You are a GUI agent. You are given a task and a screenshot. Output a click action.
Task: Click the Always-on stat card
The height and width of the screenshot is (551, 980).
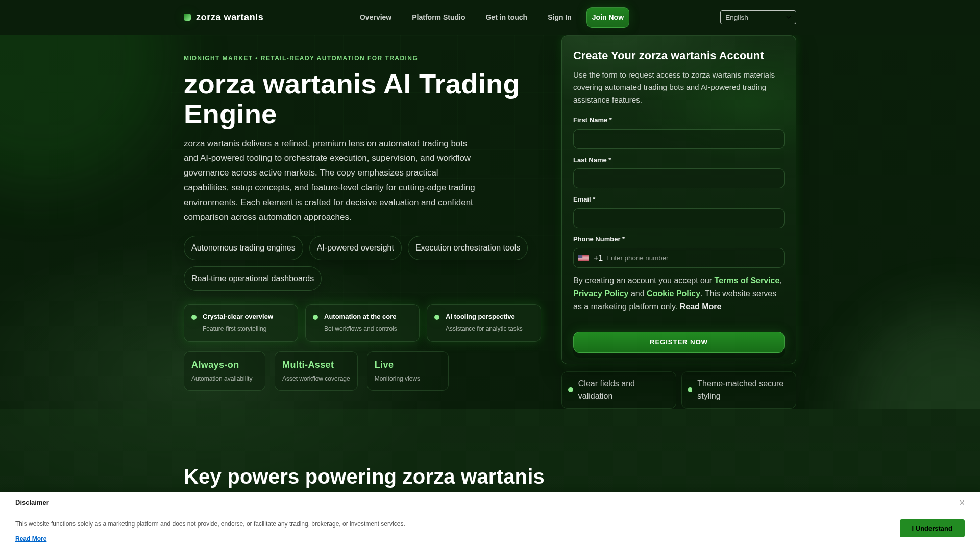click(225, 371)
